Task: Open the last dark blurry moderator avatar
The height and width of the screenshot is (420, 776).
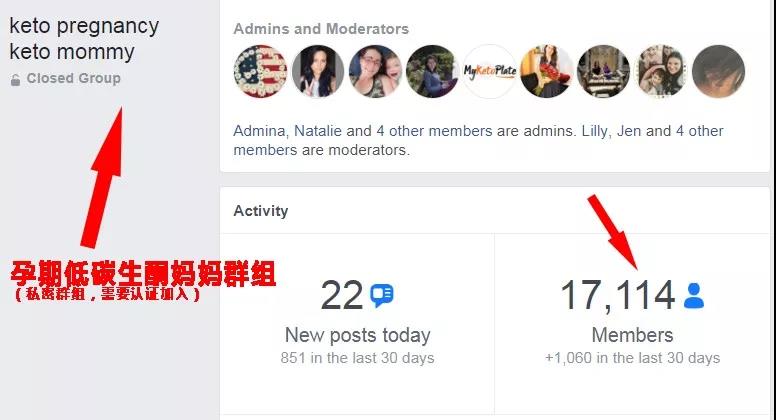Action: [x=719, y=72]
